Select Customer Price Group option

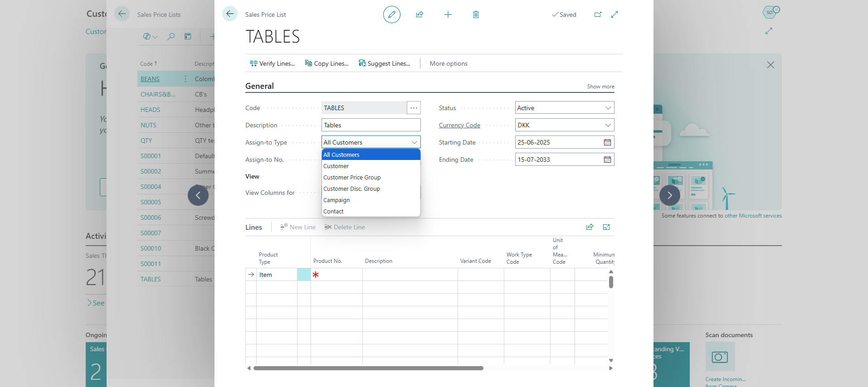point(371,177)
